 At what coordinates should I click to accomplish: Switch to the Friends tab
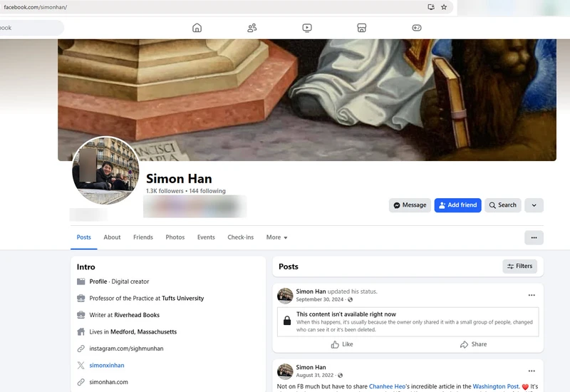click(x=143, y=237)
